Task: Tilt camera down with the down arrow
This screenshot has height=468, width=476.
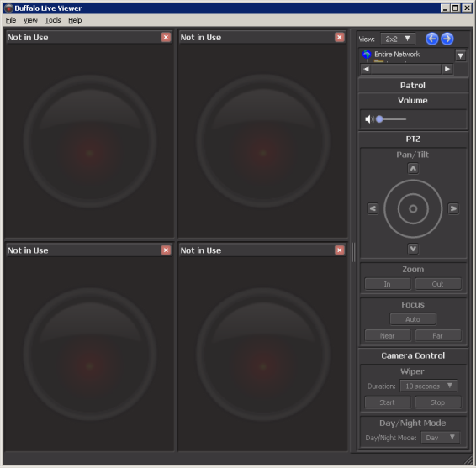Action: point(413,249)
